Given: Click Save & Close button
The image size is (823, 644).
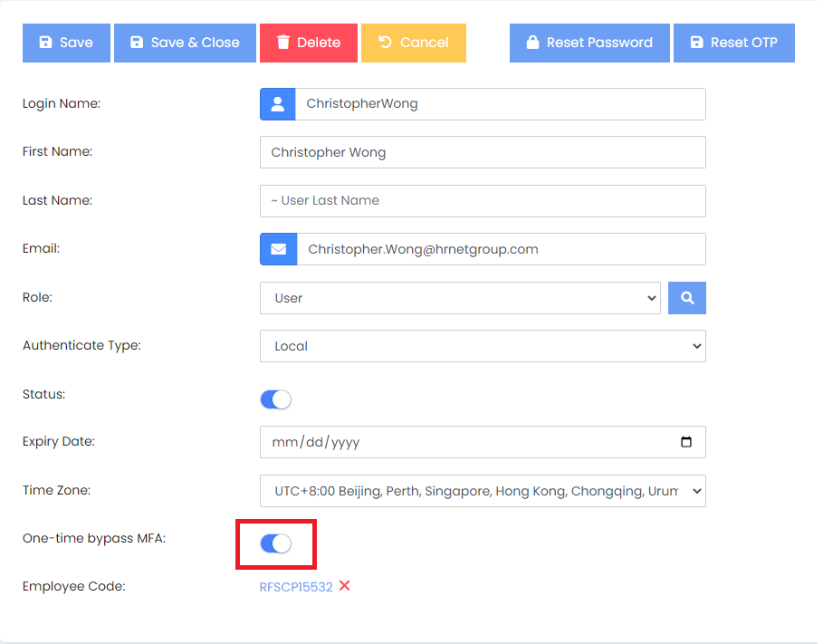Looking at the screenshot, I should click(x=185, y=43).
